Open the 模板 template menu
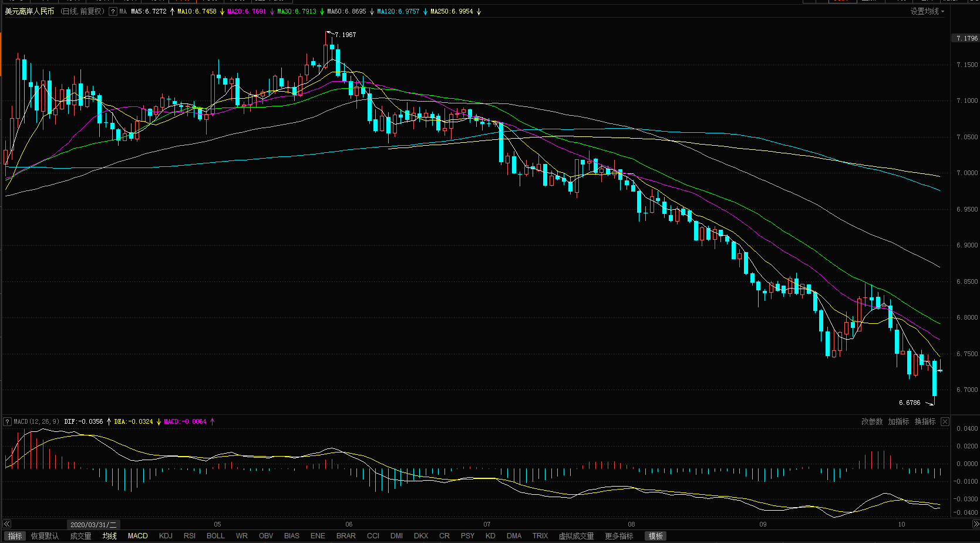Viewport: 980px width, 543px height. 655,536
